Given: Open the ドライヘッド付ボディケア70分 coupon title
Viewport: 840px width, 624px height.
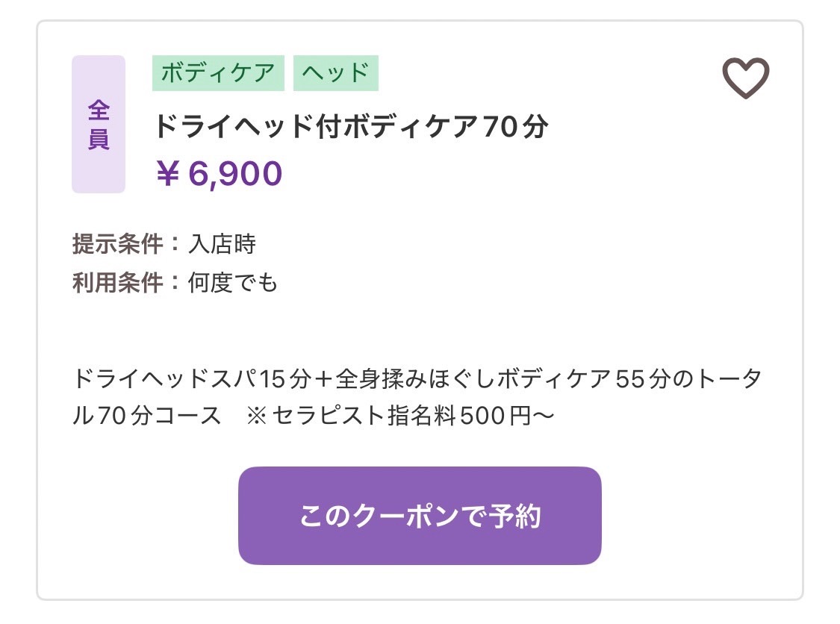Looking at the screenshot, I should pyautogui.click(x=352, y=127).
